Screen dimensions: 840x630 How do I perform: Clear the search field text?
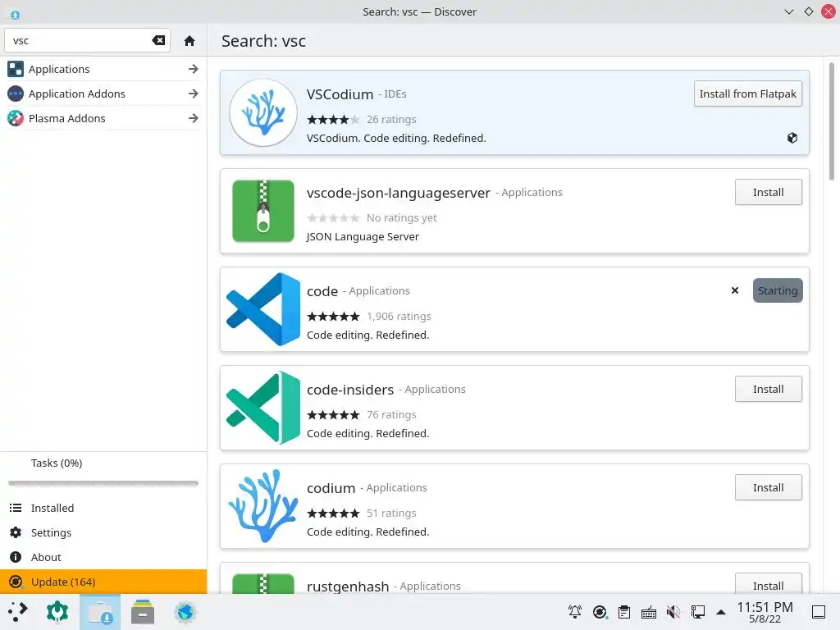(158, 41)
